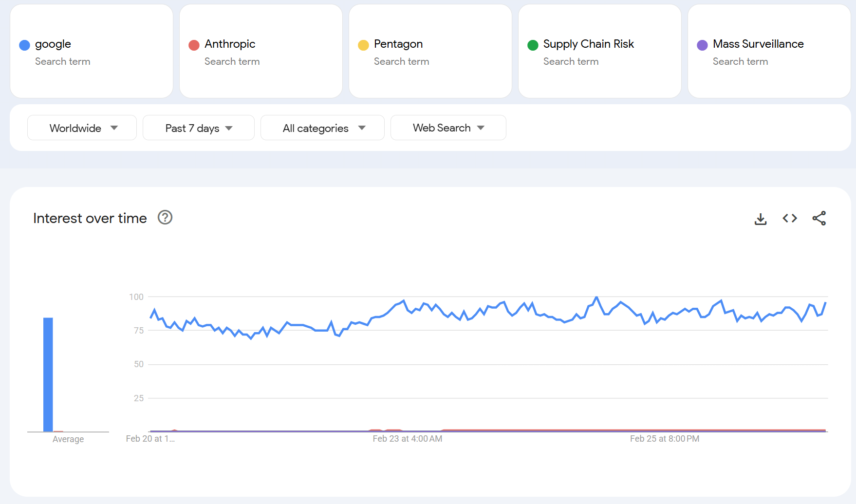Screen dimensions: 856x504
Task: Change the Web Search type dropdown
Action: pyautogui.click(x=448, y=128)
